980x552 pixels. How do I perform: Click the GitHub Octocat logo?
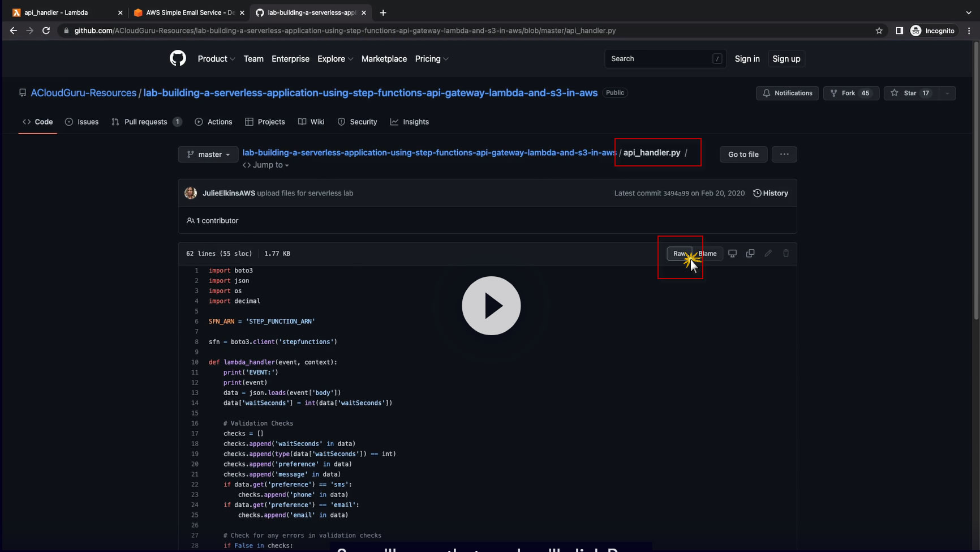click(x=178, y=58)
